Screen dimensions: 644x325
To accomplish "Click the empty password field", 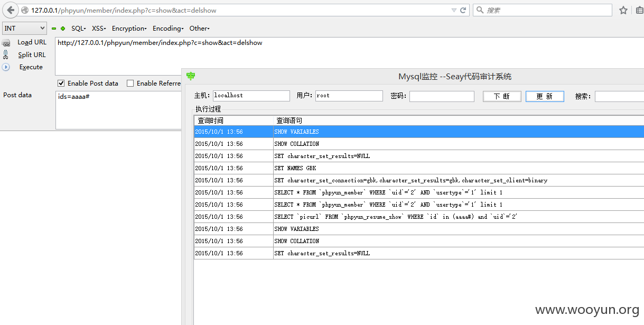I will click(x=442, y=96).
